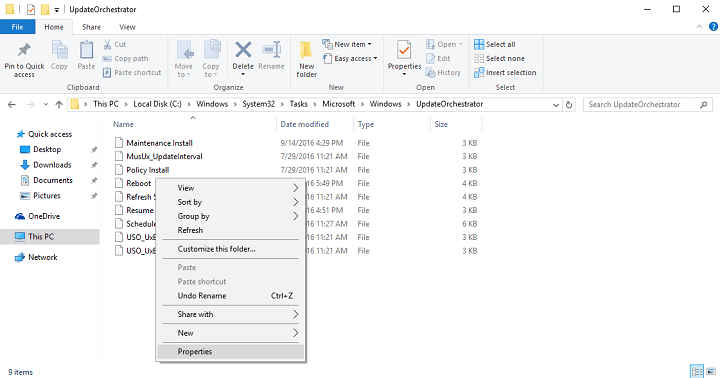
Task: Open Recent locations dropdown arrow
Action: pos(45,104)
